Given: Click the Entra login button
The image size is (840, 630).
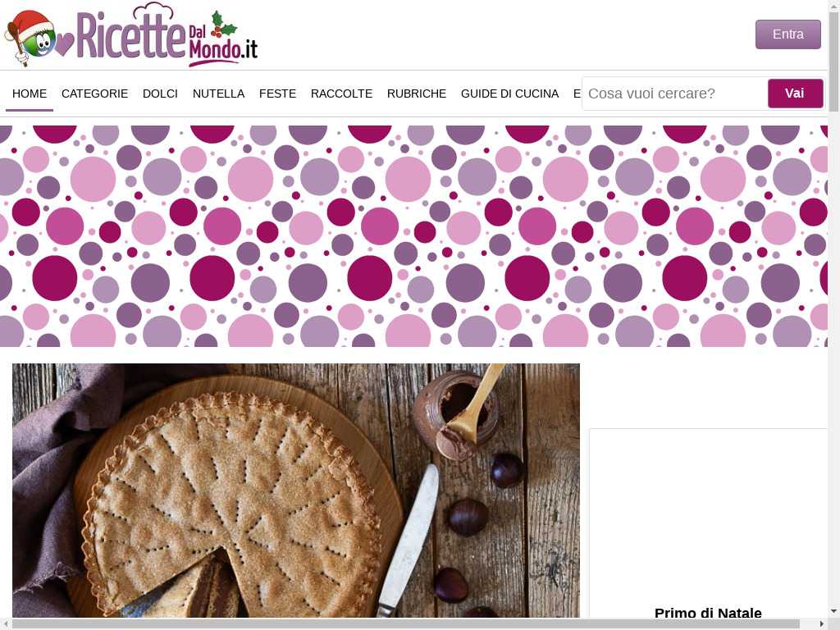Looking at the screenshot, I should pyautogui.click(x=788, y=34).
